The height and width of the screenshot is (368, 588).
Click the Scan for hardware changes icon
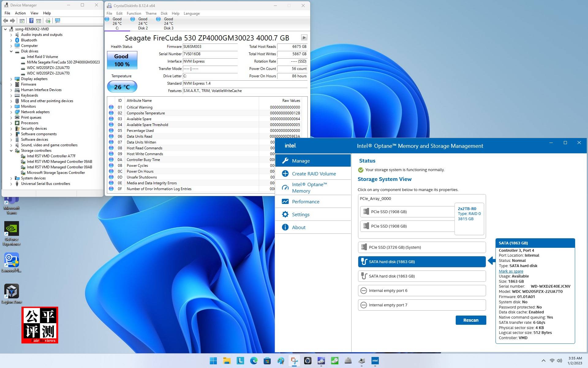(57, 21)
